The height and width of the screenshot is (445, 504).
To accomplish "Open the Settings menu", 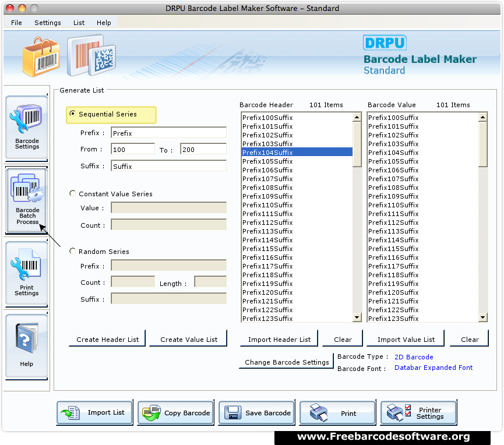I will (48, 23).
